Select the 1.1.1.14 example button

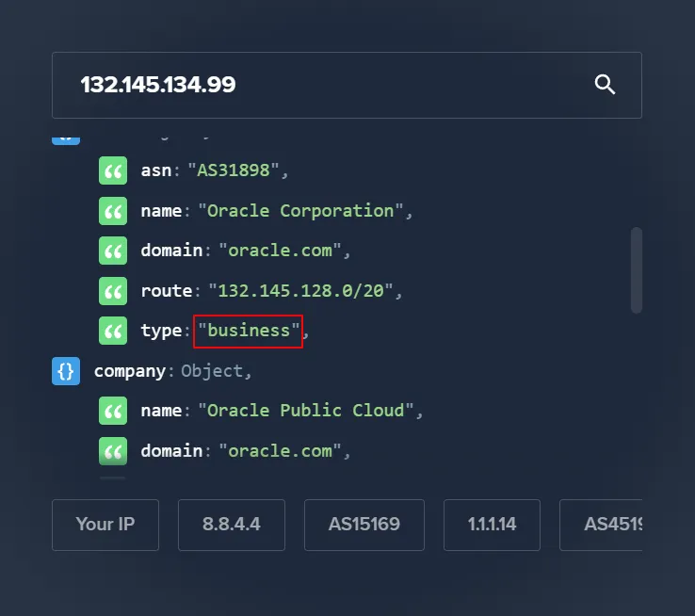coord(492,525)
